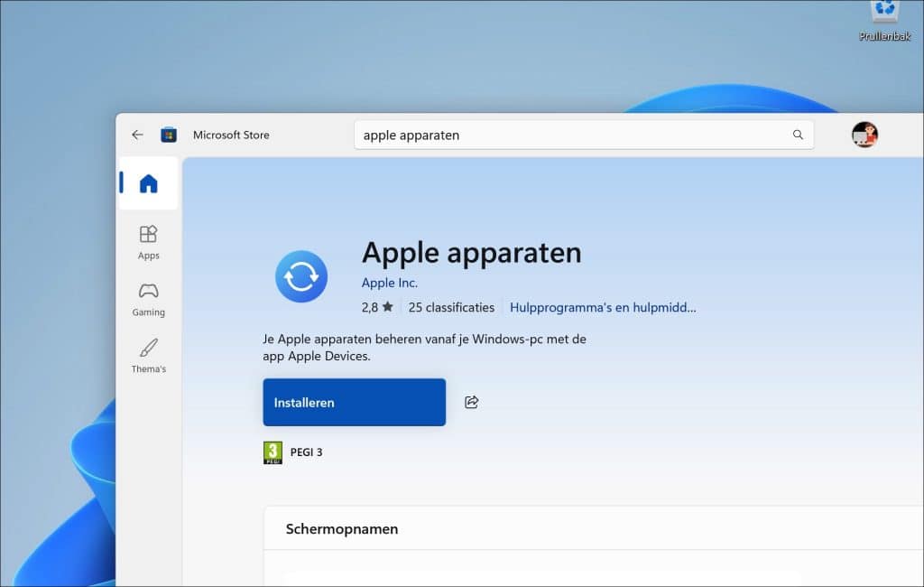Screen dimensions: 924x587
Task: Click the app description text
Action: click(424, 348)
